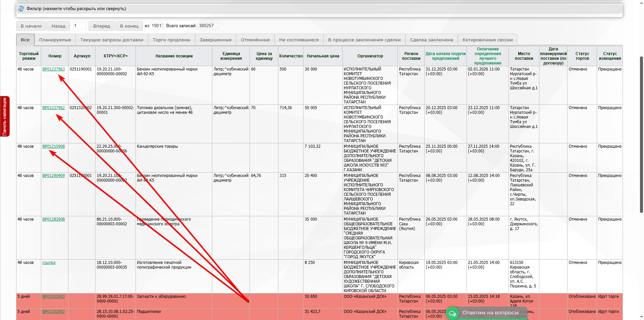This screenshot has width=644, height=320.
Task: Jump to last page with В конец
Action: [x=129, y=26]
